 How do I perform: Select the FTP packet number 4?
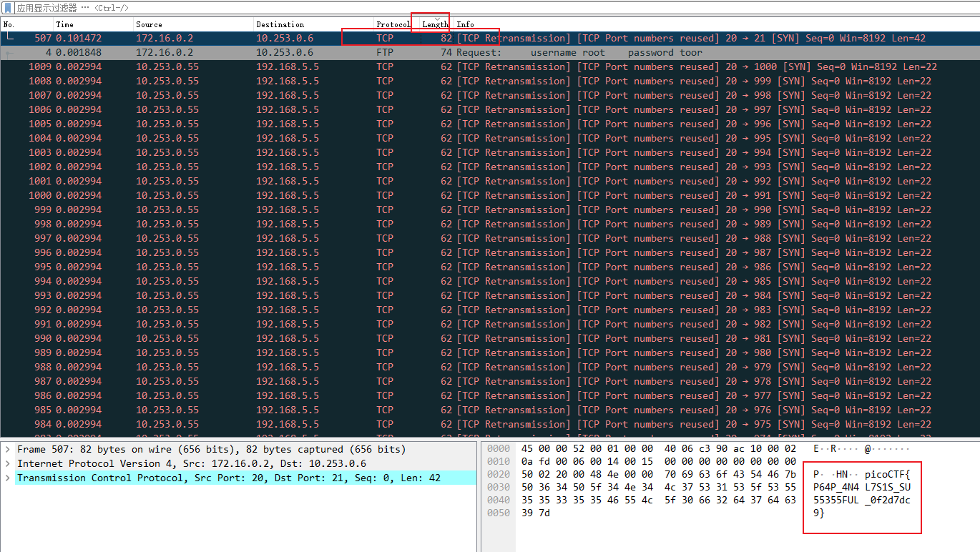[x=489, y=52]
